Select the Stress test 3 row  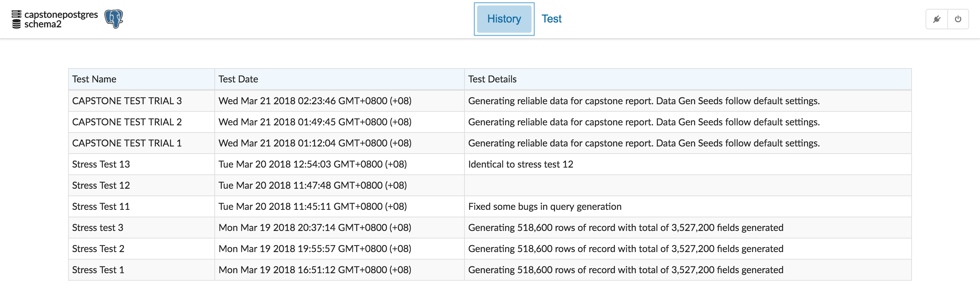(97, 228)
